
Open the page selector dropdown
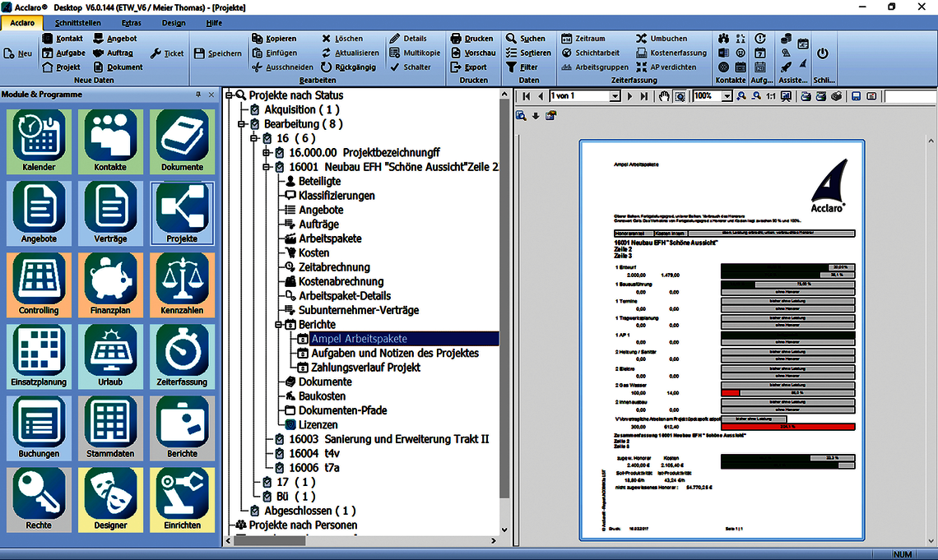615,96
